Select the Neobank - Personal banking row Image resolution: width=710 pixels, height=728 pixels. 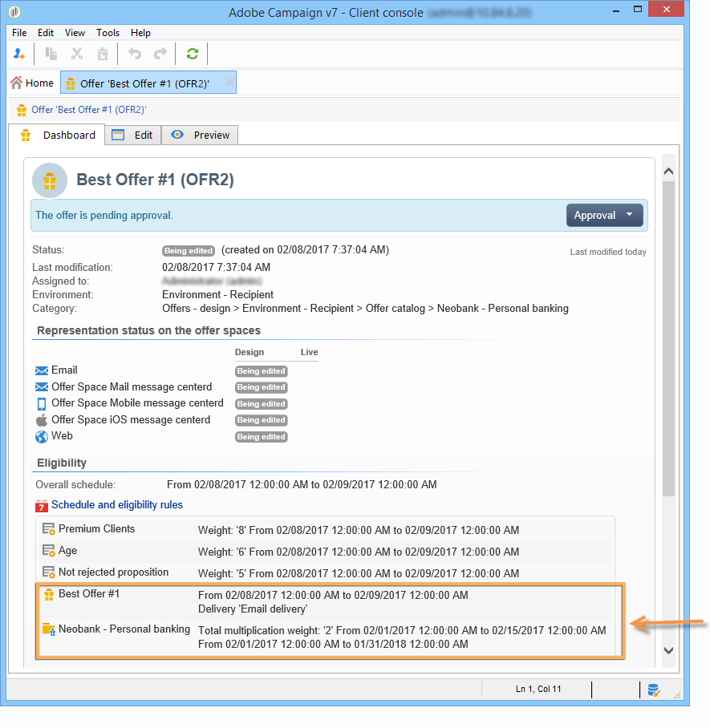pyautogui.click(x=325, y=637)
